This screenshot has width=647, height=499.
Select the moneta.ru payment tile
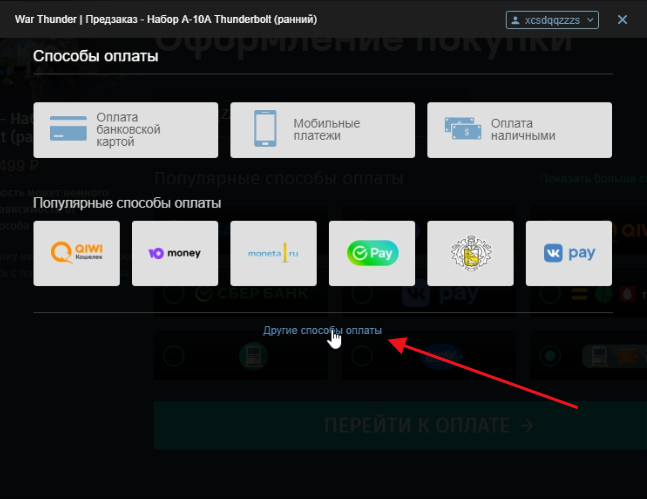(x=274, y=253)
